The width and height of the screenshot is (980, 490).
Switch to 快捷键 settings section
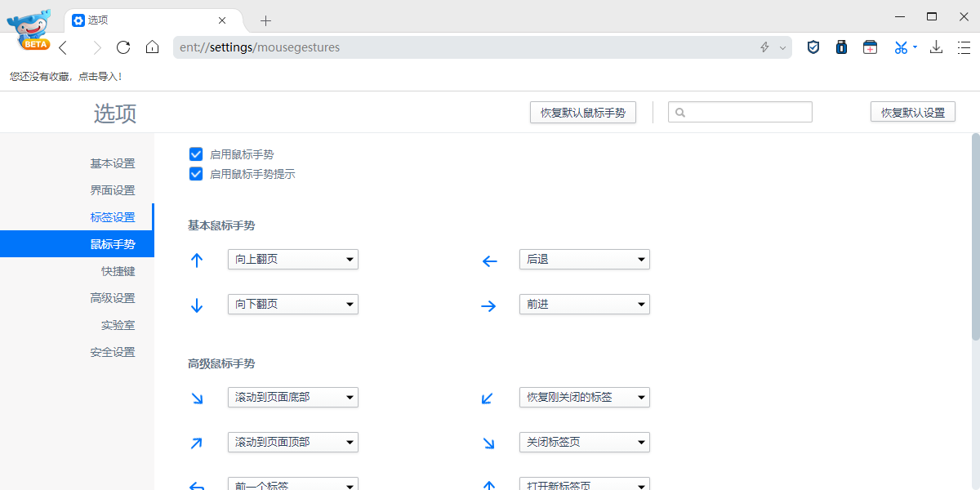click(x=118, y=270)
